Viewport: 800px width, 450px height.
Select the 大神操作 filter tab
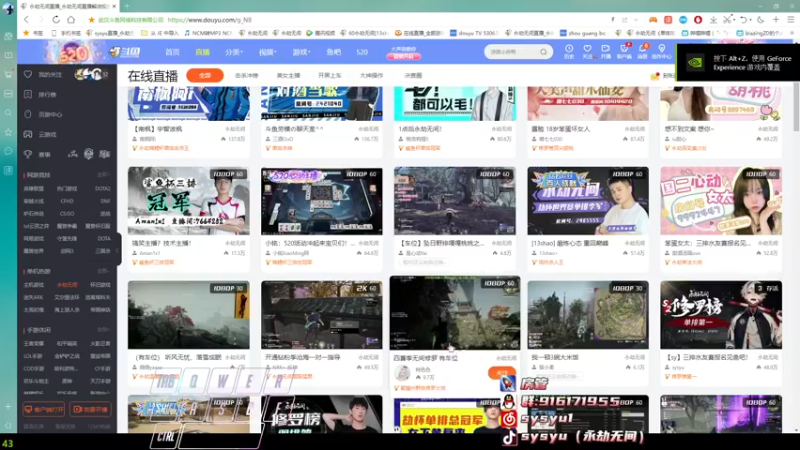click(x=371, y=76)
